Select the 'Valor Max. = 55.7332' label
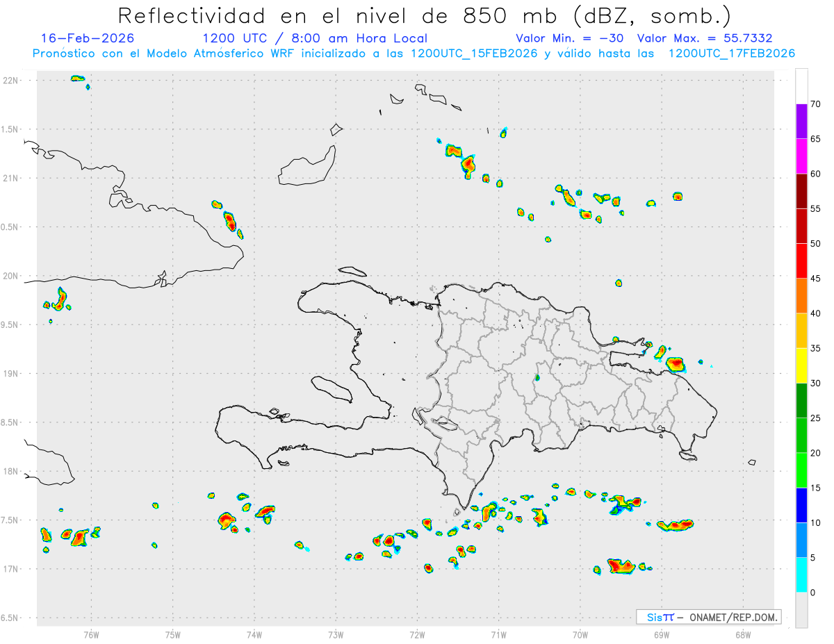Viewport: 834px width, 644px height. pyautogui.click(x=705, y=38)
